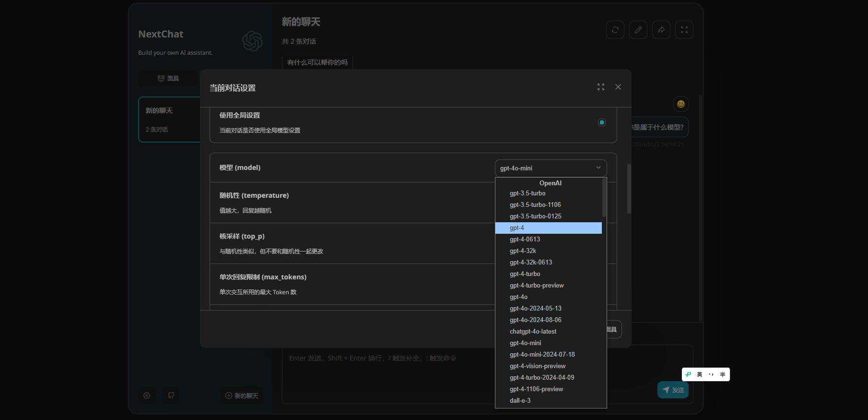The image size is (868, 420).
Task: Select gpt-4-turbo-preview model option
Action: [x=549, y=286]
